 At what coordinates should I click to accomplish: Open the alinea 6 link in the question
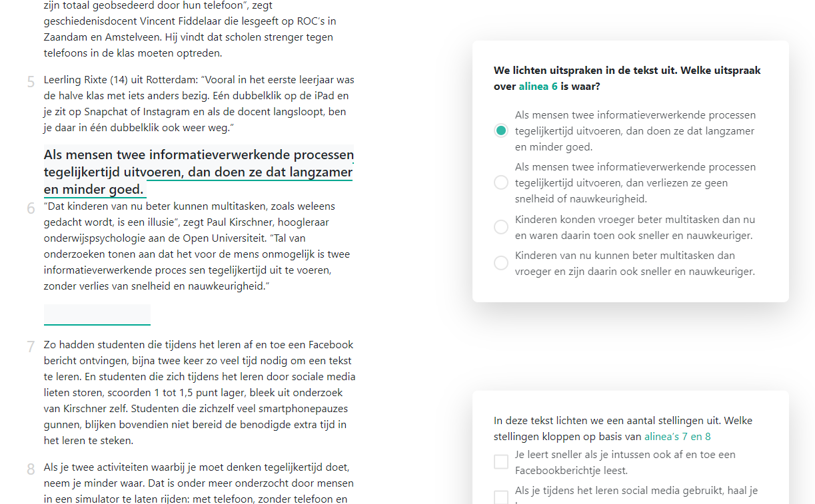(x=538, y=86)
